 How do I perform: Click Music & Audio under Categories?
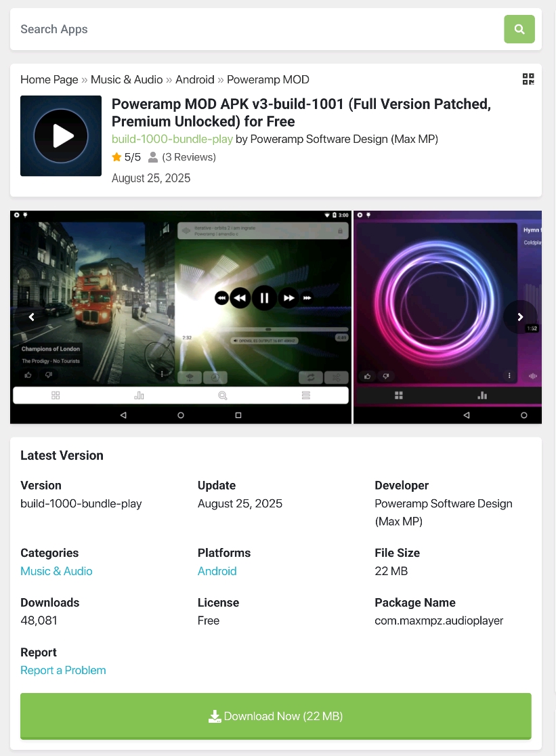click(56, 571)
